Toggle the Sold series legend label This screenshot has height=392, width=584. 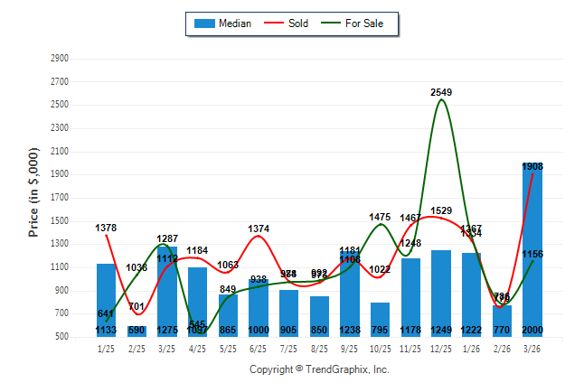298,23
